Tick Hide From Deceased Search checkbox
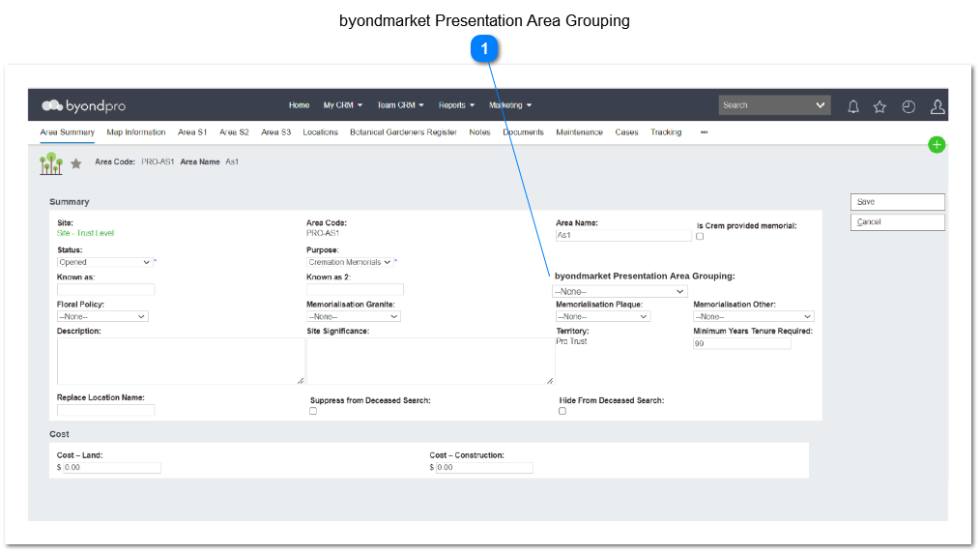This screenshot has width=980, height=553. tap(562, 411)
